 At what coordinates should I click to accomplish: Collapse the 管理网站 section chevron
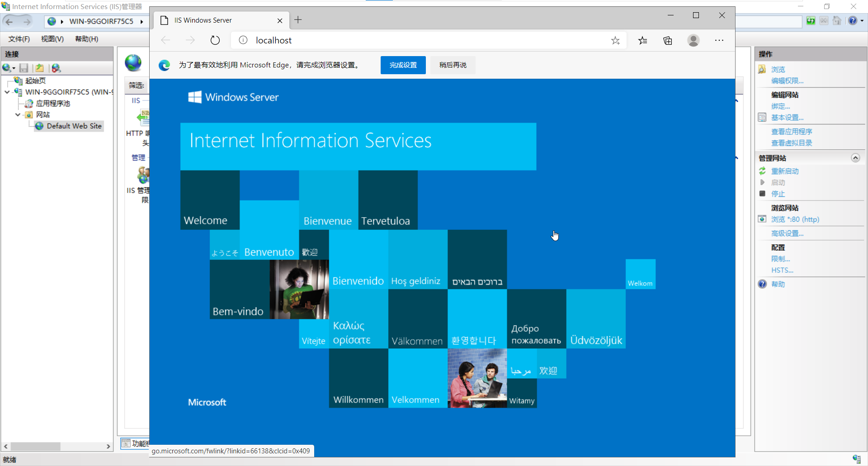(855, 158)
